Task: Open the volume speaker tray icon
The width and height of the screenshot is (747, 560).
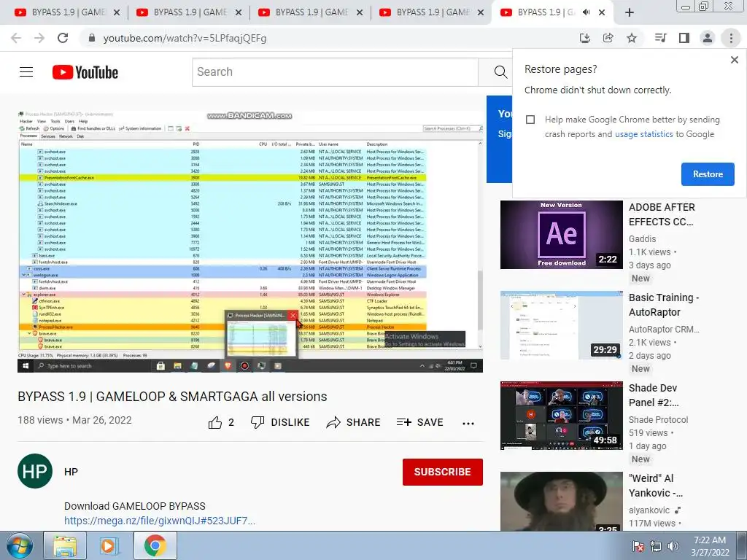Action: pos(673,545)
